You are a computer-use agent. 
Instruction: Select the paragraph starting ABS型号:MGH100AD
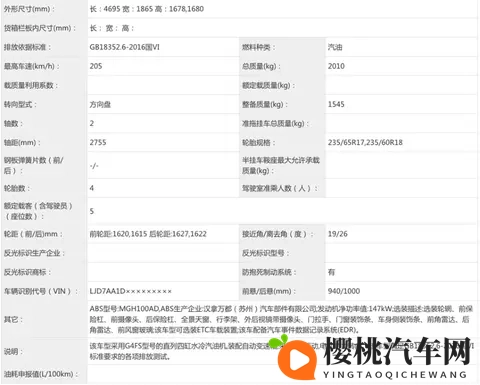coord(281,320)
